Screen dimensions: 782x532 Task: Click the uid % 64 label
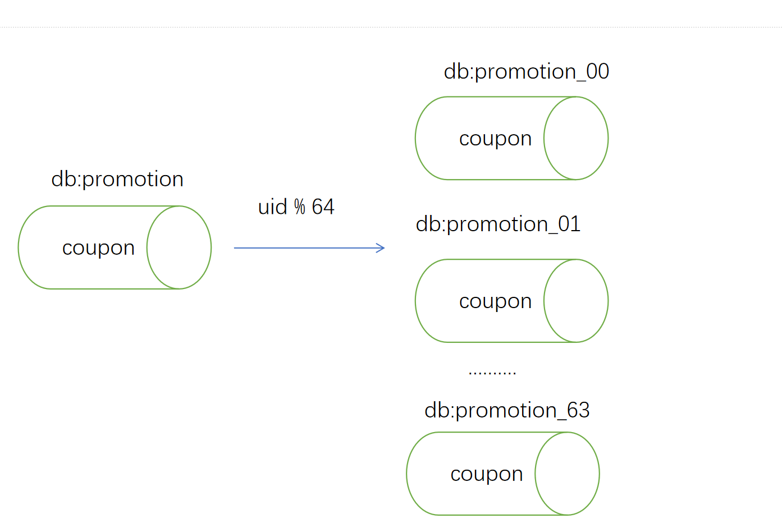click(x=296, y=207)
